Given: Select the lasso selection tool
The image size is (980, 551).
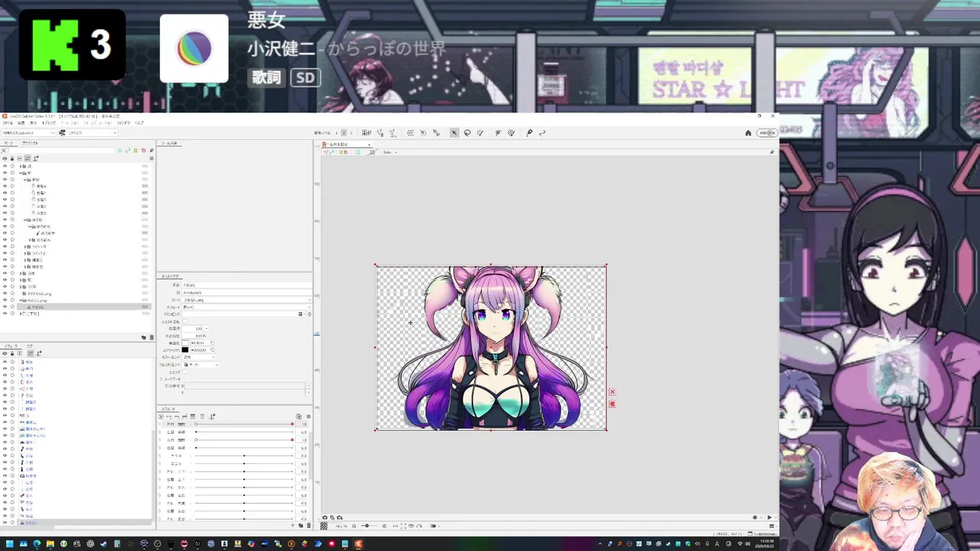Looking at the screenshot, I should tap(467, 132).
